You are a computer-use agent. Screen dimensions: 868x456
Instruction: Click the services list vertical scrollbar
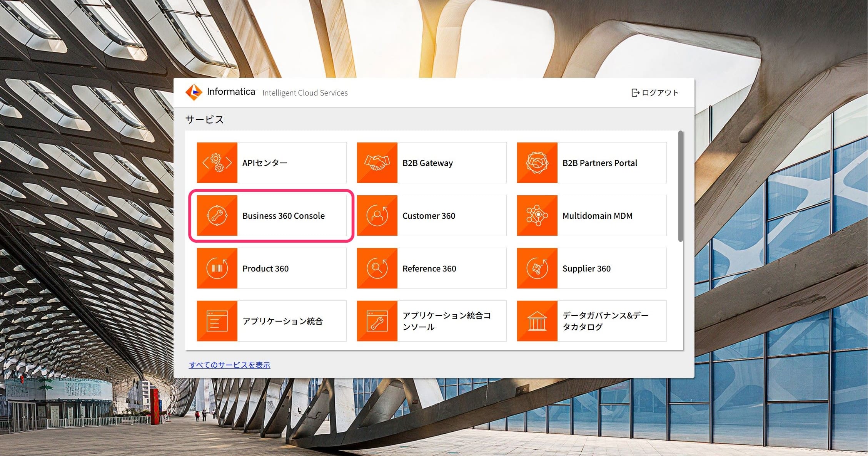click(681, 186)
